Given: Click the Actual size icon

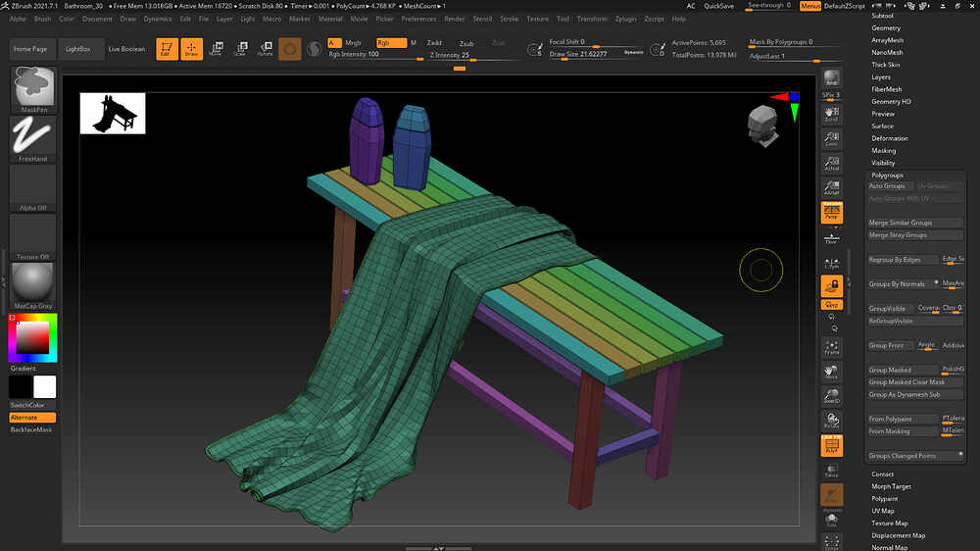Looking at the screenshot, I should pos(831,163).
